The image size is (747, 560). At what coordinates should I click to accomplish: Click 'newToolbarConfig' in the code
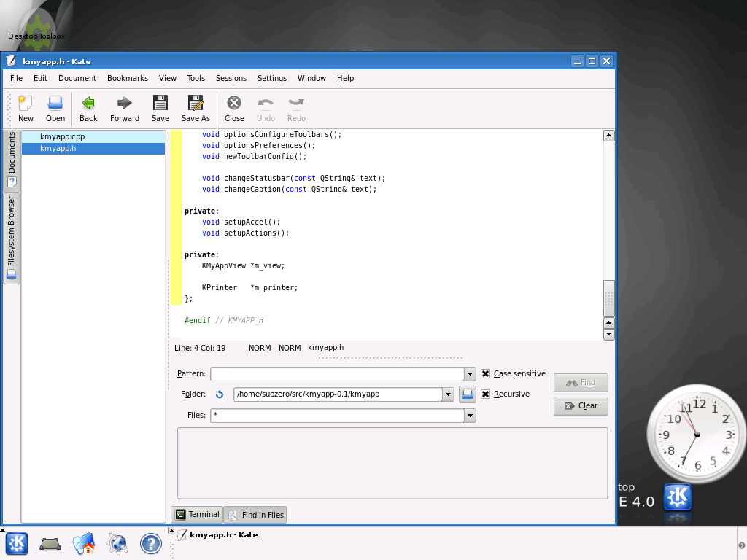259,156
